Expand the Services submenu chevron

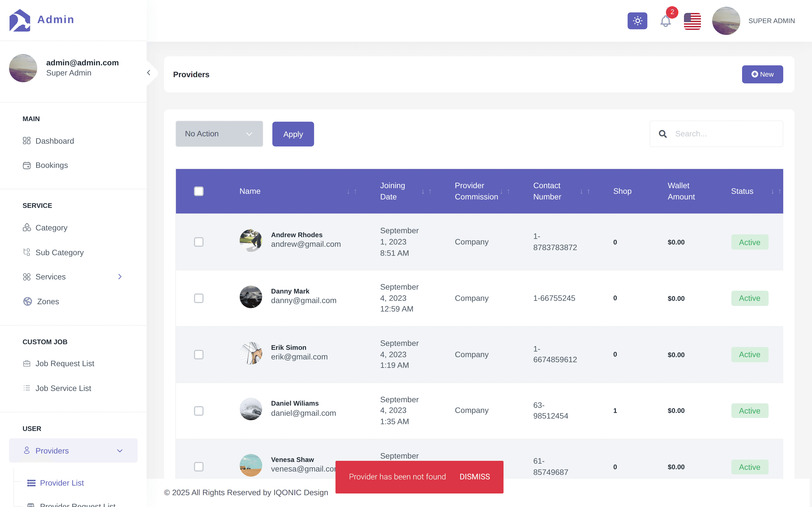120,277
